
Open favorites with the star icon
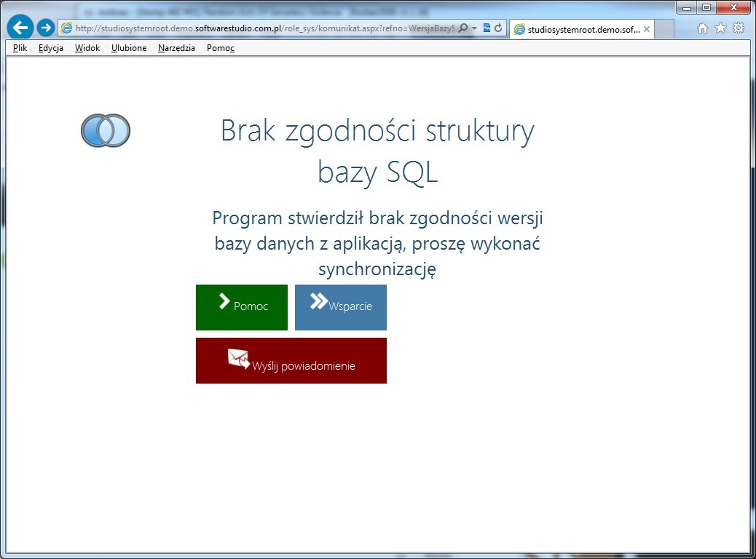[720, 28]
